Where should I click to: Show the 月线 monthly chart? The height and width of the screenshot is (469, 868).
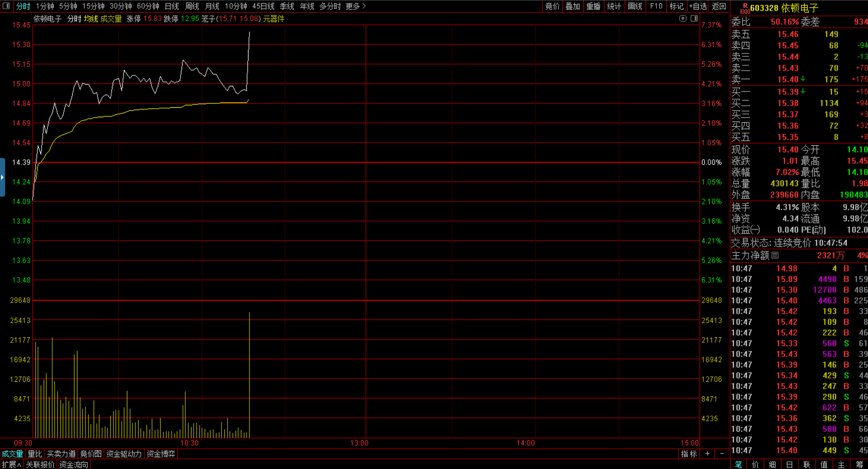click(x=212, y=6)
